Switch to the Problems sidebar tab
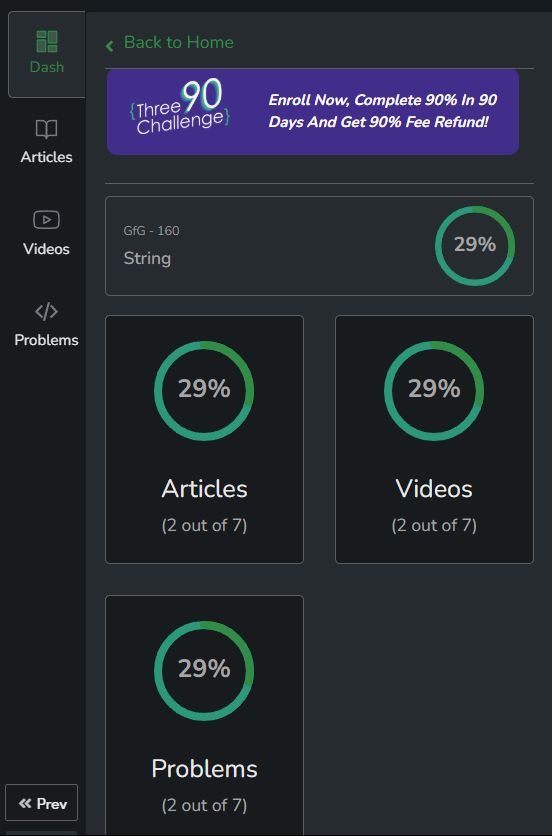The image size is (552, 836). tap(46, 324)
